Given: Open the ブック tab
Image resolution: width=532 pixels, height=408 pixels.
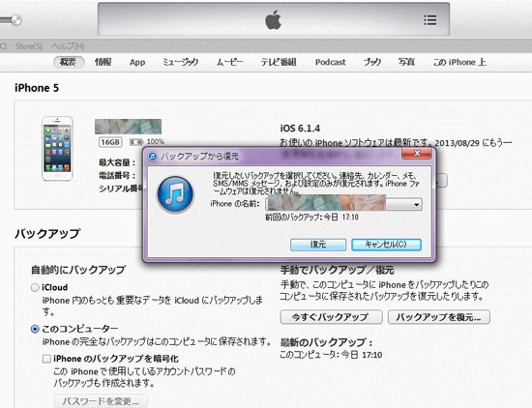Looking at the screenshot, I should tap(372, 62).
